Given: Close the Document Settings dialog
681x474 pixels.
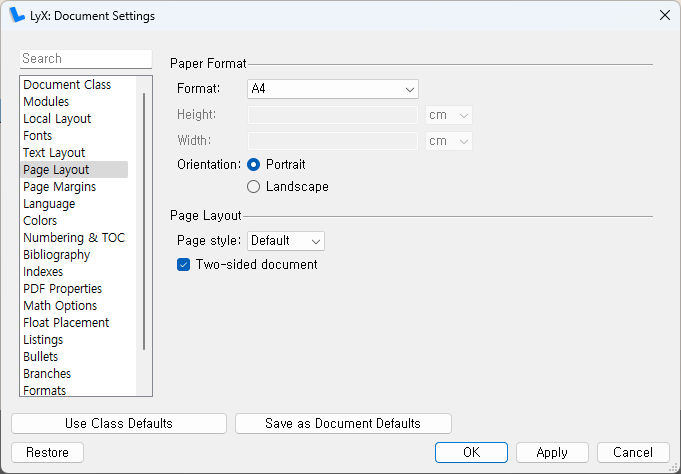Looking at the screenshot, I should pos(664,15).
